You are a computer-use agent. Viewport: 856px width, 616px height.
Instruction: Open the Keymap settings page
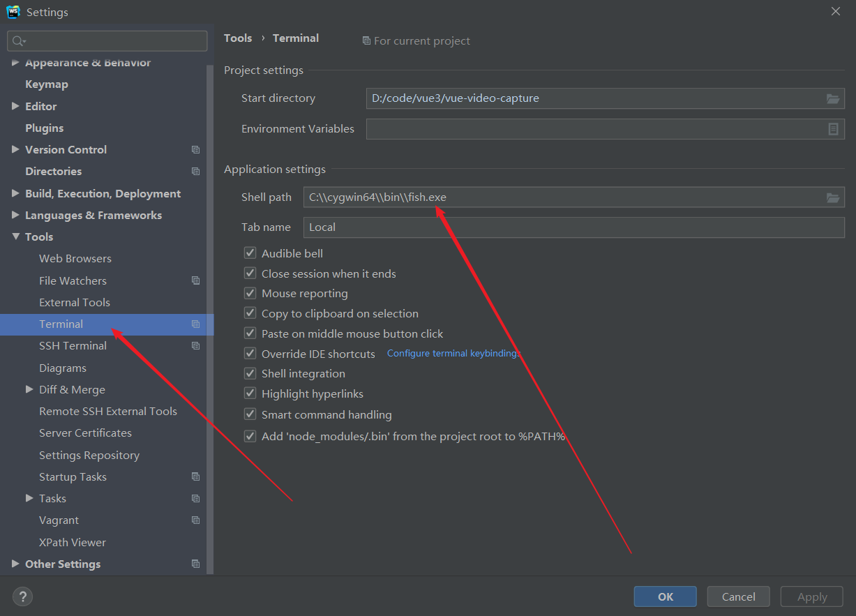coord(47,84)
